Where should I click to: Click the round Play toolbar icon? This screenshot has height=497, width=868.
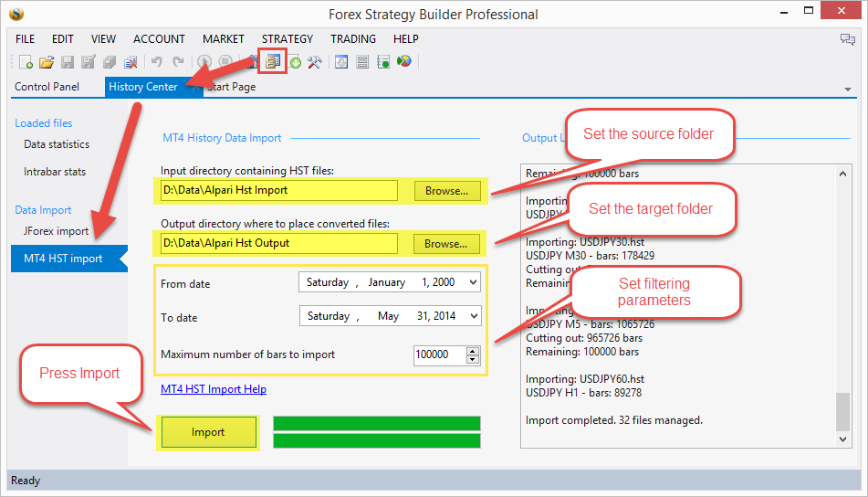click(204, 61)
